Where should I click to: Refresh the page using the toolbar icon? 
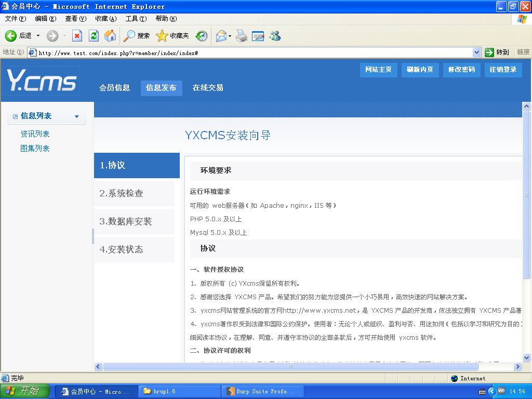[x=94, y=36]
